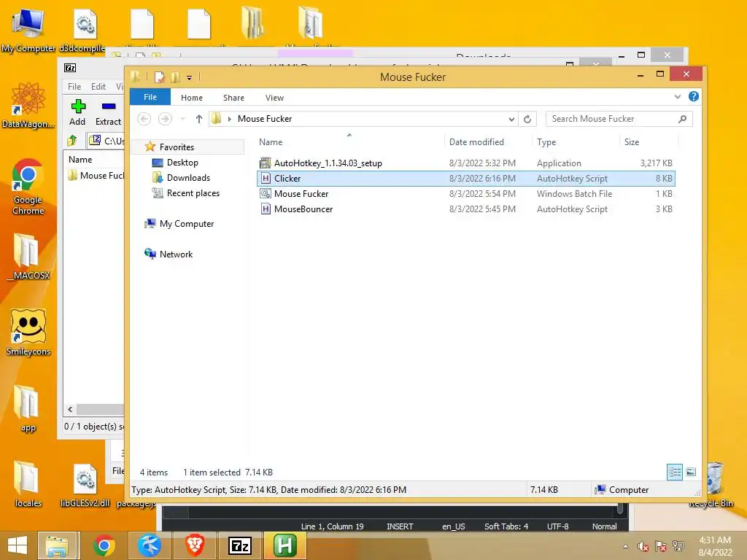Launch Google Chrome from the taskbar
747x560 pixels.
pos(104,545)
